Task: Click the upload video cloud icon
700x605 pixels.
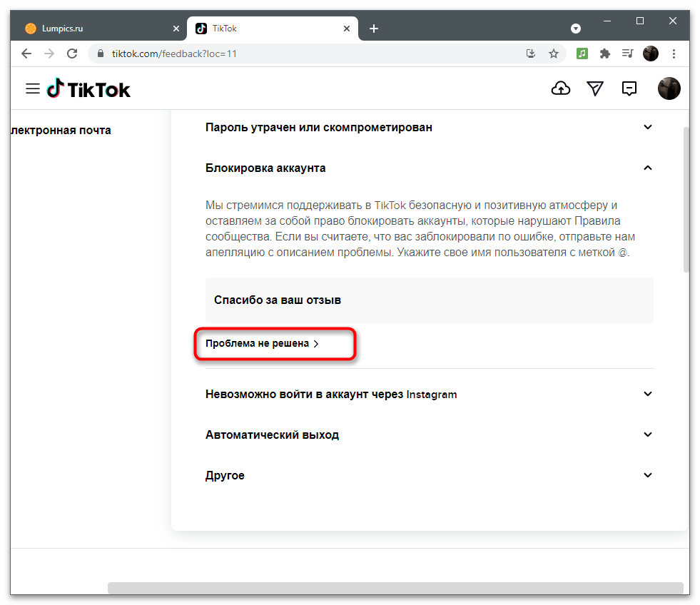Action: 562,88
